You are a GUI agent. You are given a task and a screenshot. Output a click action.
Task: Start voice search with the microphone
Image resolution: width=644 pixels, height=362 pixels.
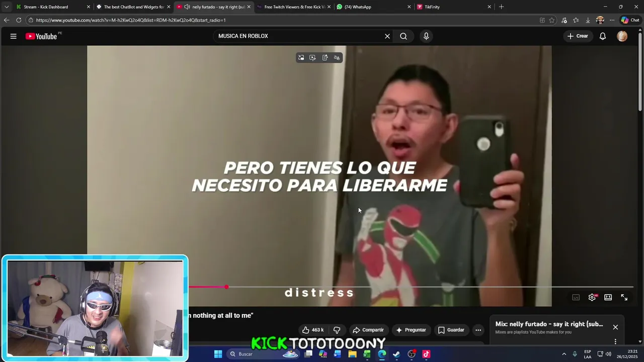coord(426,36)
